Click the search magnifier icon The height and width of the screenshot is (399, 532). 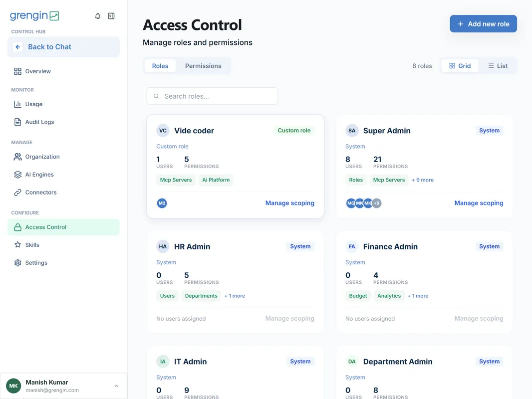click(x=156, y=96)
